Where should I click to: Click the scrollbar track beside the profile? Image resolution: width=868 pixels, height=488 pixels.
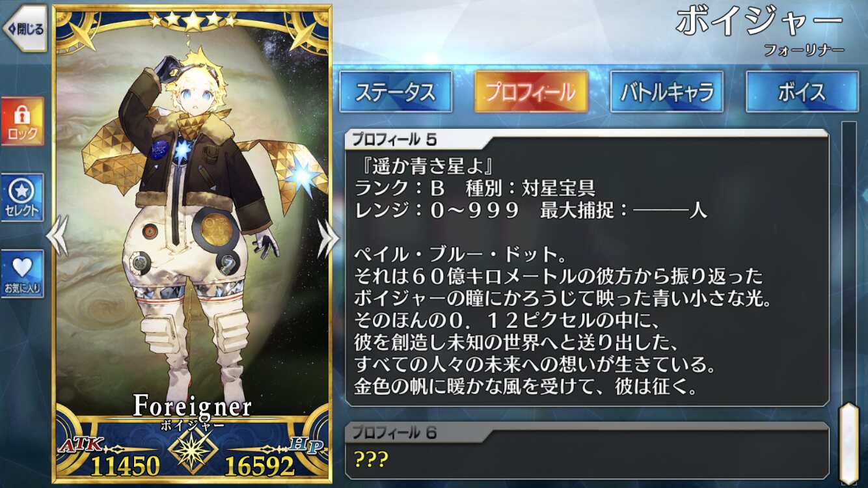pyautogui.click(x=848, y=260)
